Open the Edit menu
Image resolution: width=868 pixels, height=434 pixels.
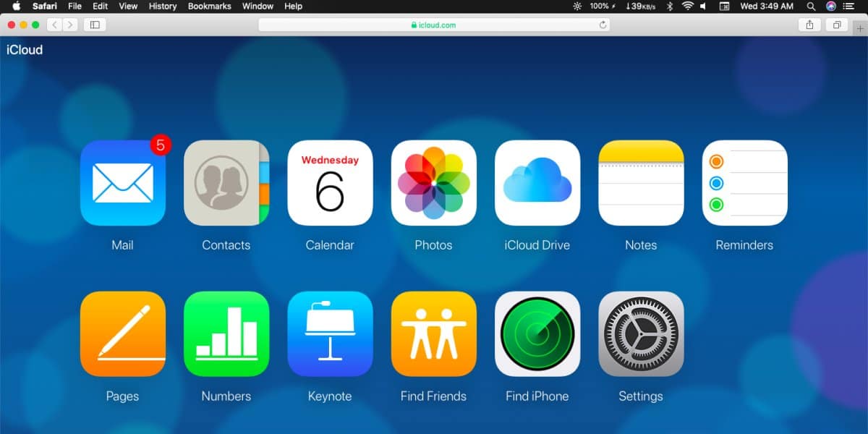coord(100,6)
